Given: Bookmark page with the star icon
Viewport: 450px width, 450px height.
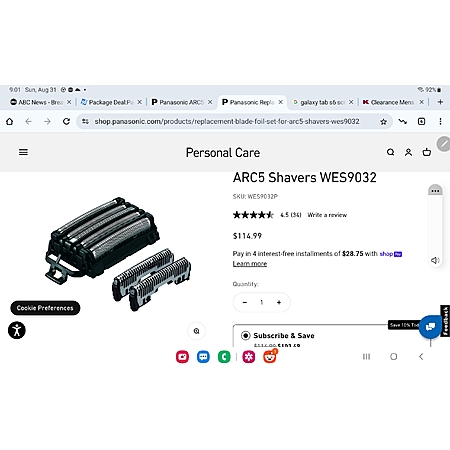Looking at the screenshot, I should point(383,122).
